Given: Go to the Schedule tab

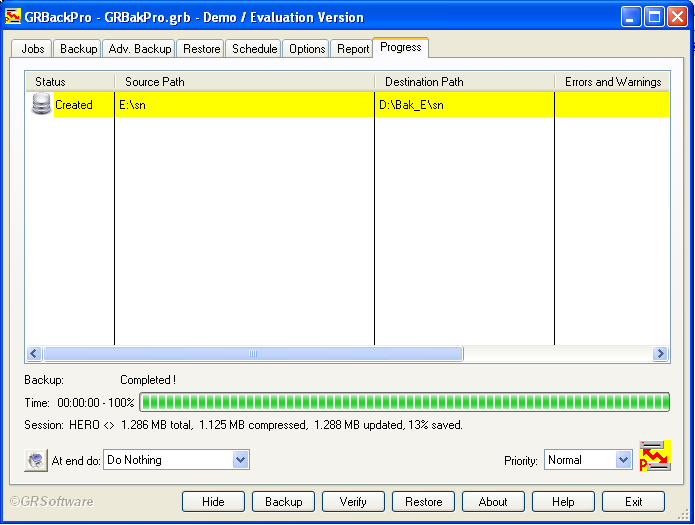Looking at the screenshot, I should tap(254, 49).
